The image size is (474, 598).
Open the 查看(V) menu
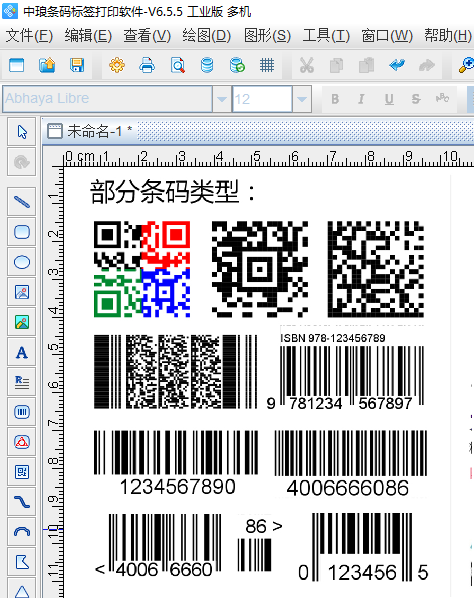[147, 36]
